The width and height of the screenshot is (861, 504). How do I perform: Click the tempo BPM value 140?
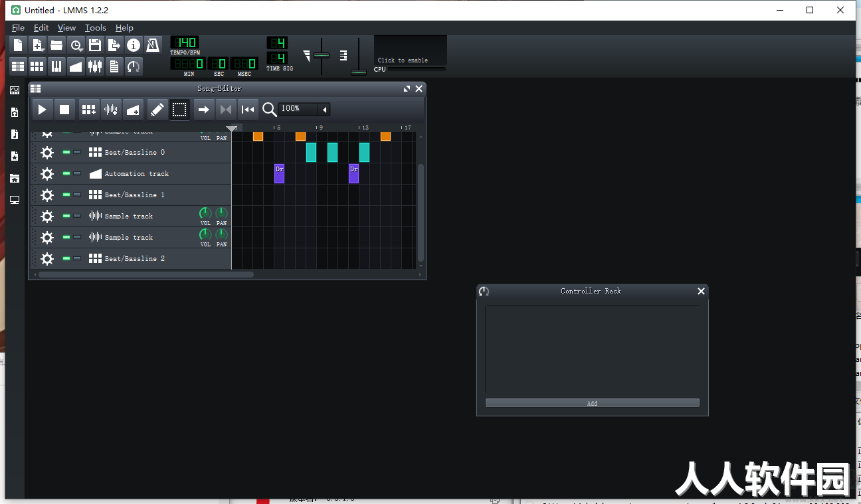tap(184, 42)
